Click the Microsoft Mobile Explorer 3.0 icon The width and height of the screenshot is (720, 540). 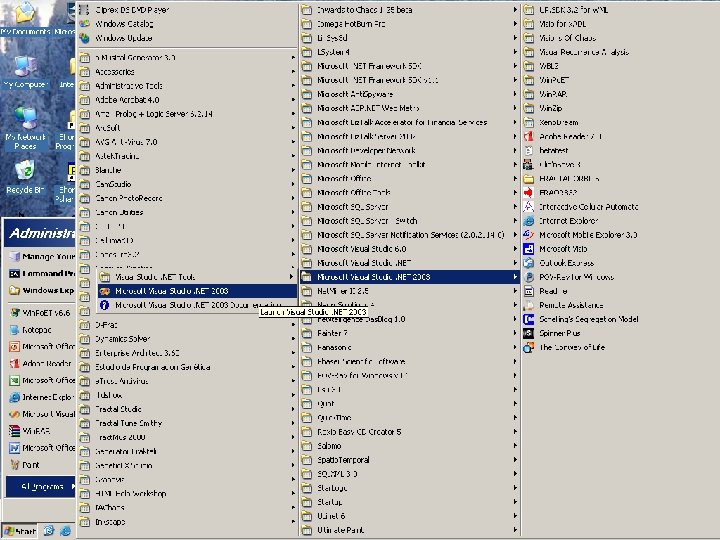coord(529,235)
